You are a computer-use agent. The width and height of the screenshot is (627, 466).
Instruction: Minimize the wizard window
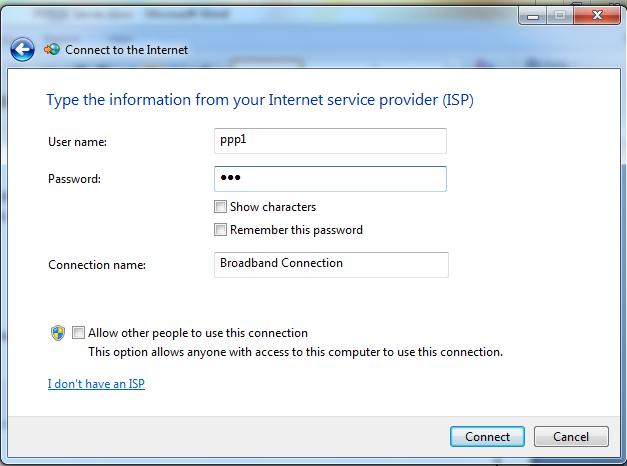(533, 16)
